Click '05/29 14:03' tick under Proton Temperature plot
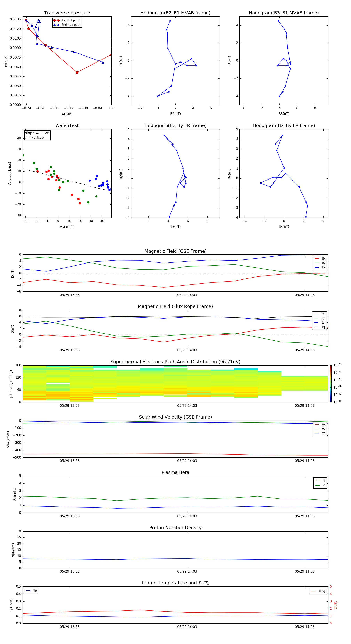This screenshot has height=644, width=351. (x=187, y=627)
